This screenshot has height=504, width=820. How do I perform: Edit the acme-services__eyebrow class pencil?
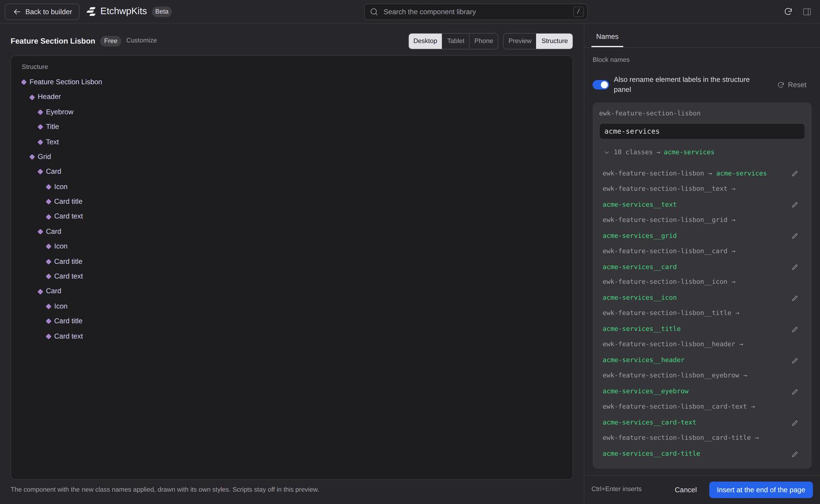tap(795, 392)
